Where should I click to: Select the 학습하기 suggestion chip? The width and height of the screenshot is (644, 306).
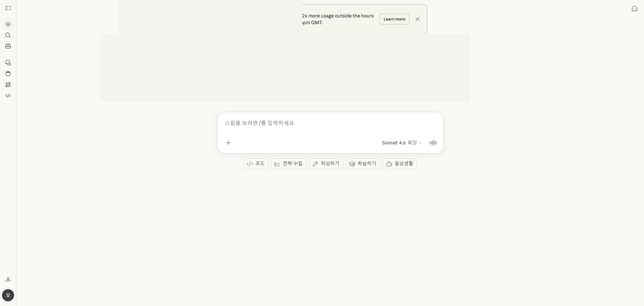363,164
